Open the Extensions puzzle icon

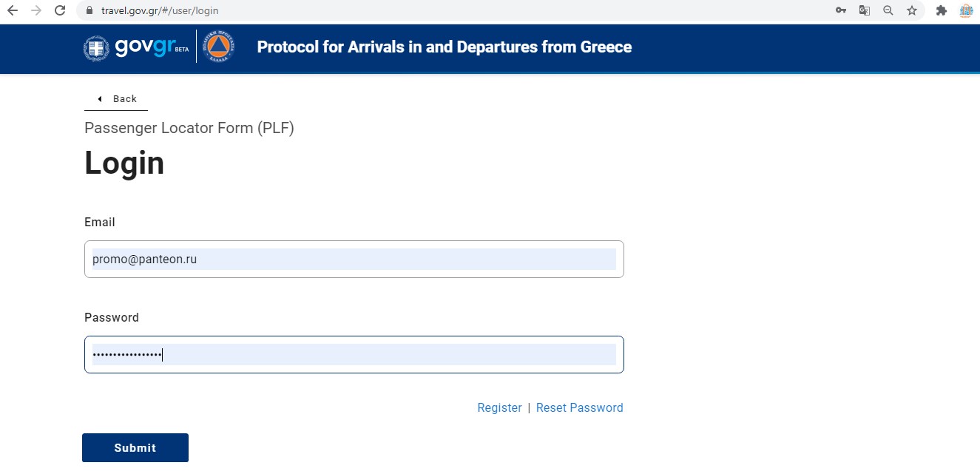click(942, 11)
